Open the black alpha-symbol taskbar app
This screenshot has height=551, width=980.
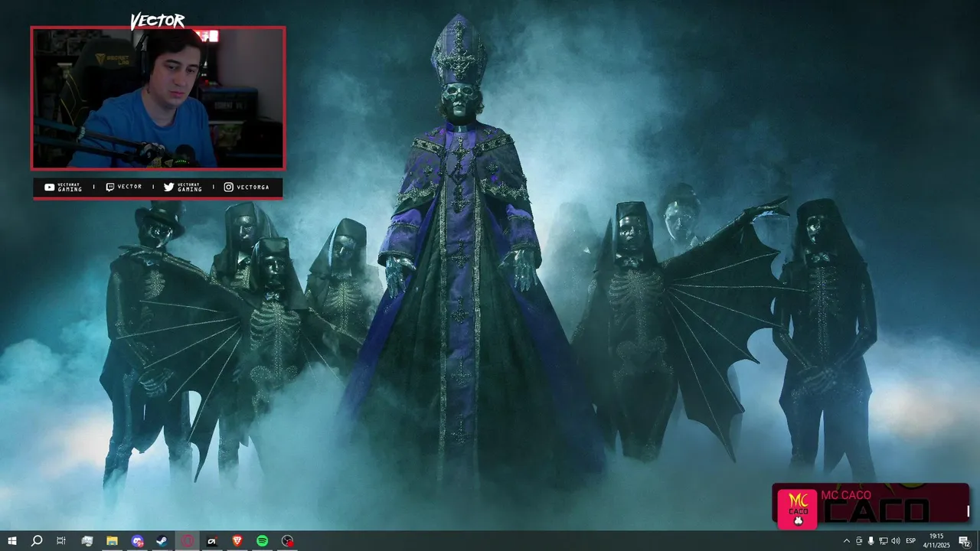(x=212, y=541)
